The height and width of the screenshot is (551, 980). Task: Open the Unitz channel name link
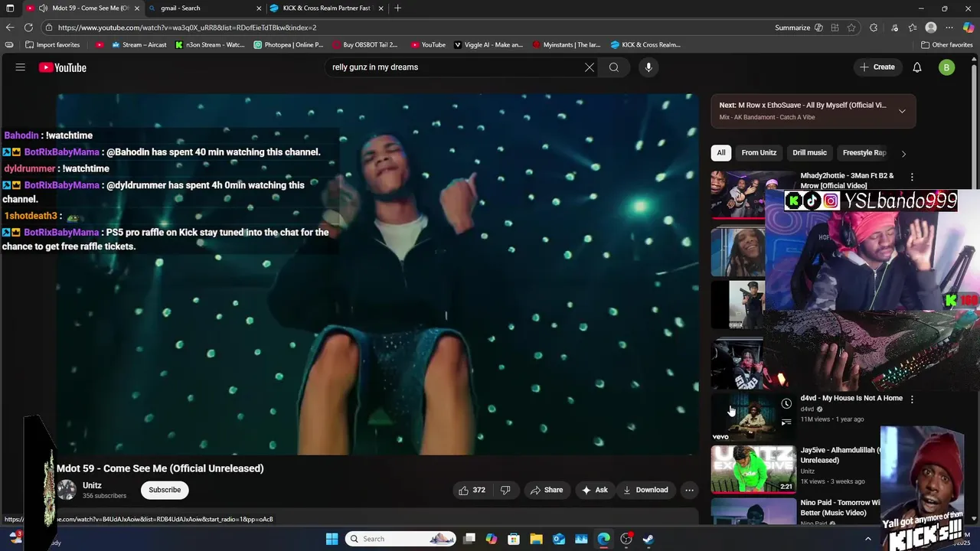[92, 485]
